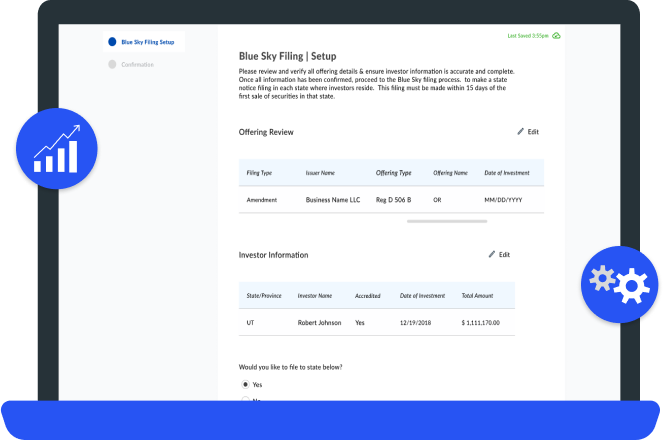Click the Filing Type column header
This screenshot has height=440, width=664.
(x=259, y=173)
